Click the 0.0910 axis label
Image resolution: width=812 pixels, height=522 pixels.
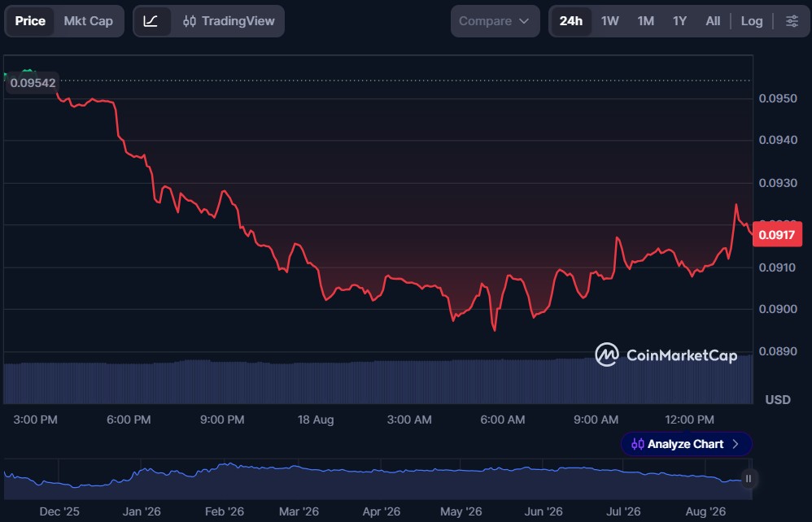(x=778, y=268)
